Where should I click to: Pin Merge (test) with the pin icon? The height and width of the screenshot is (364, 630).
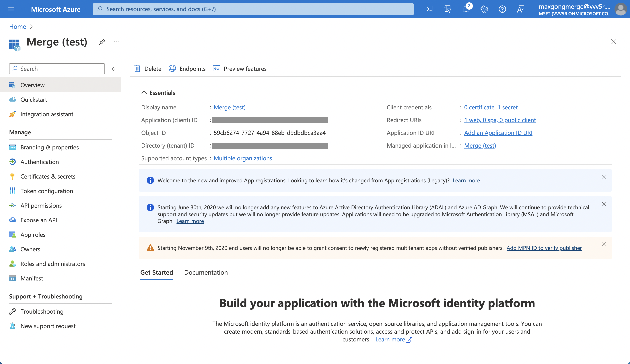coord(102,42)
